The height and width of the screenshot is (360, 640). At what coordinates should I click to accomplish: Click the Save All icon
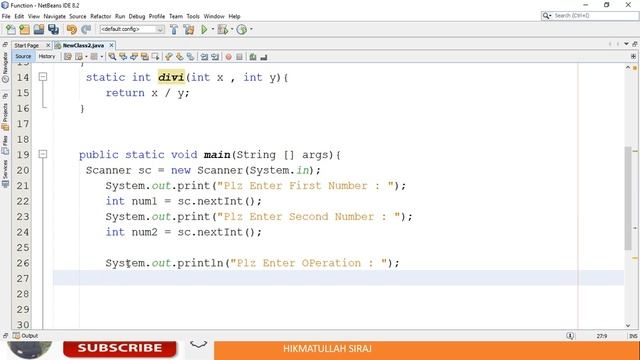pos(53,29)
